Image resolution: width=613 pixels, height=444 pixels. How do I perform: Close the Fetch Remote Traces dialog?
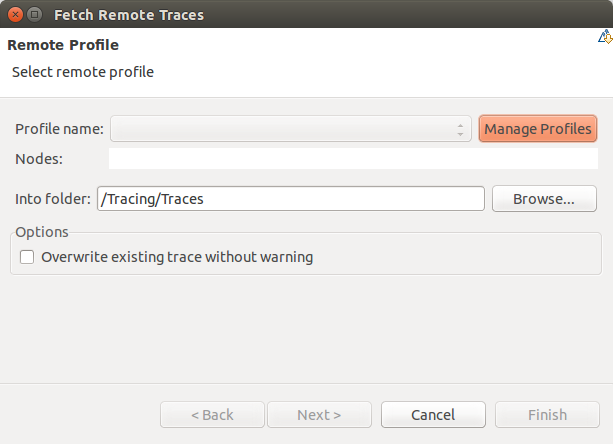14,15
